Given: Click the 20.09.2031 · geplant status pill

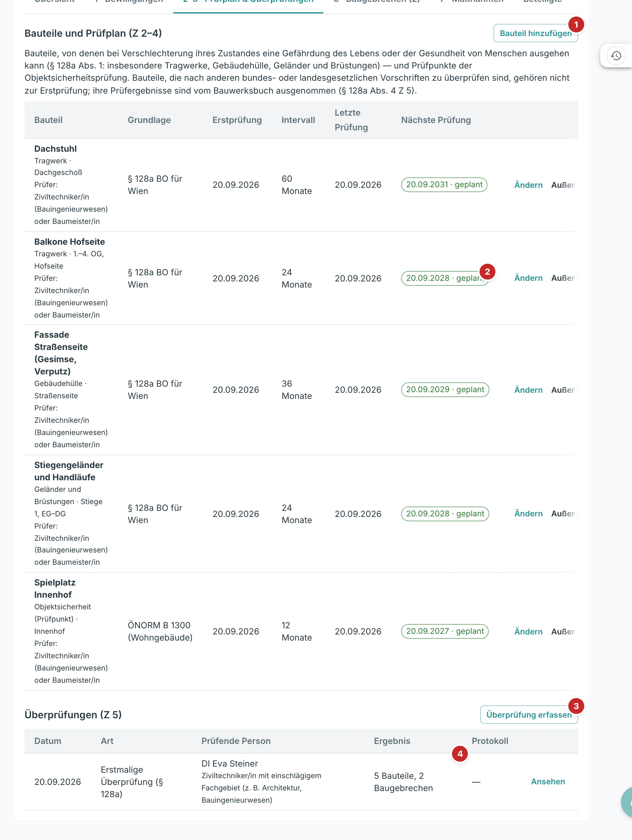Looking at the screenshot, I should tap(444, 184).
